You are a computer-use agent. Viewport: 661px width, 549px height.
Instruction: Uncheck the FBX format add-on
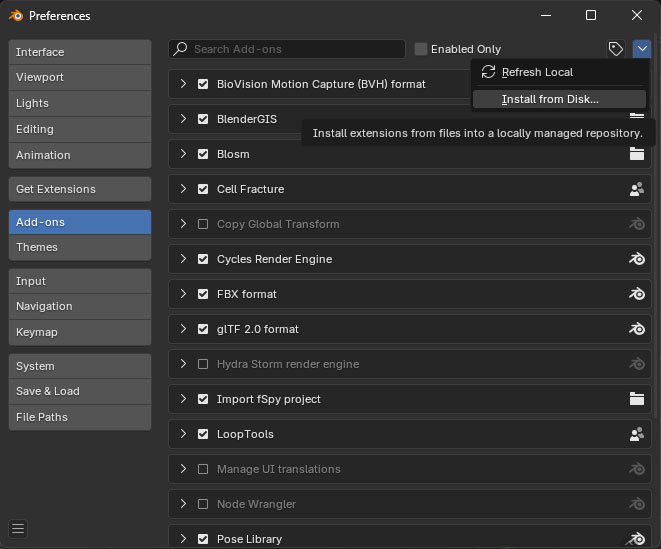[203, 294]
